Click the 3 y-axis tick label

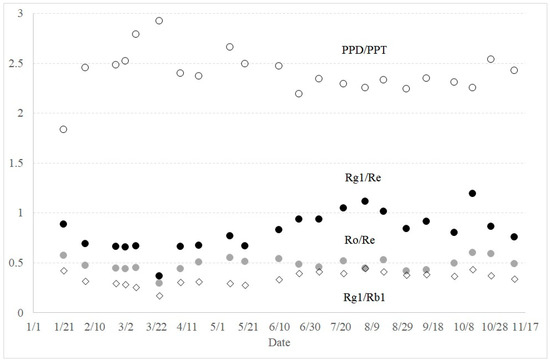tap(20, 13)
